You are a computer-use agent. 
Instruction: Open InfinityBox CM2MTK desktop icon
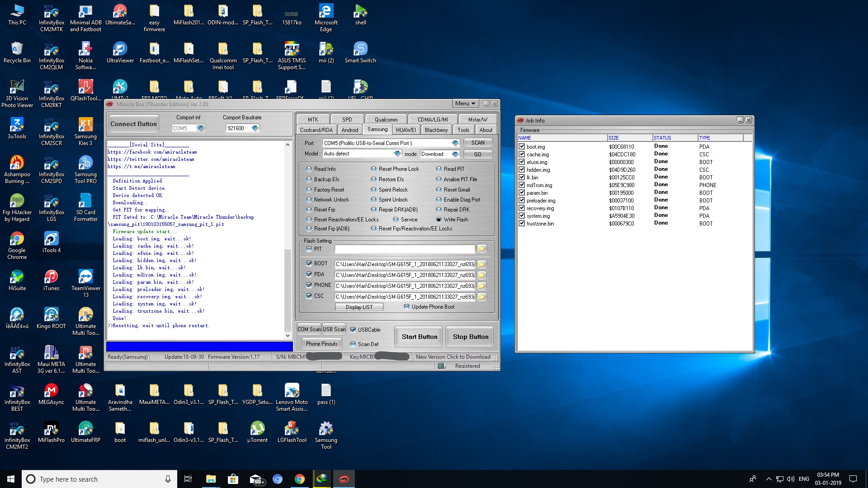coord(52,18)
